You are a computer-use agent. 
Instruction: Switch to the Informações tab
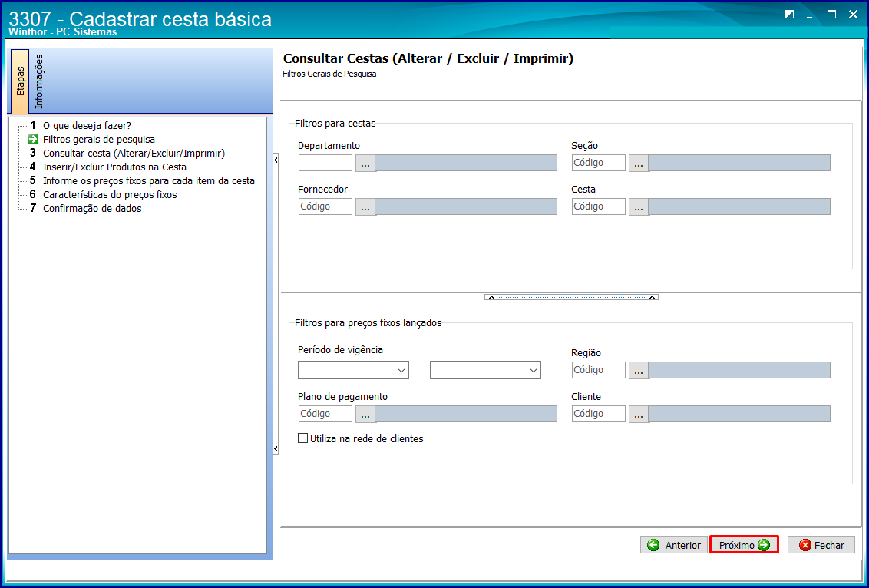(38, 81)
